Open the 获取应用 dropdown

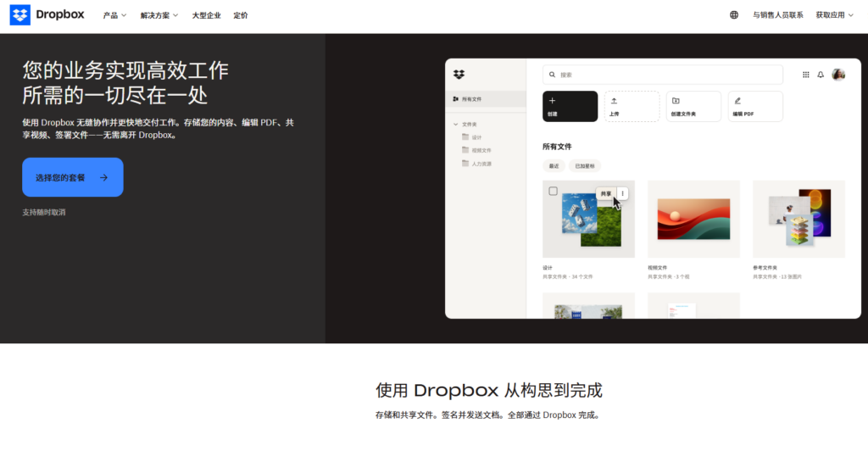(834, 15)
